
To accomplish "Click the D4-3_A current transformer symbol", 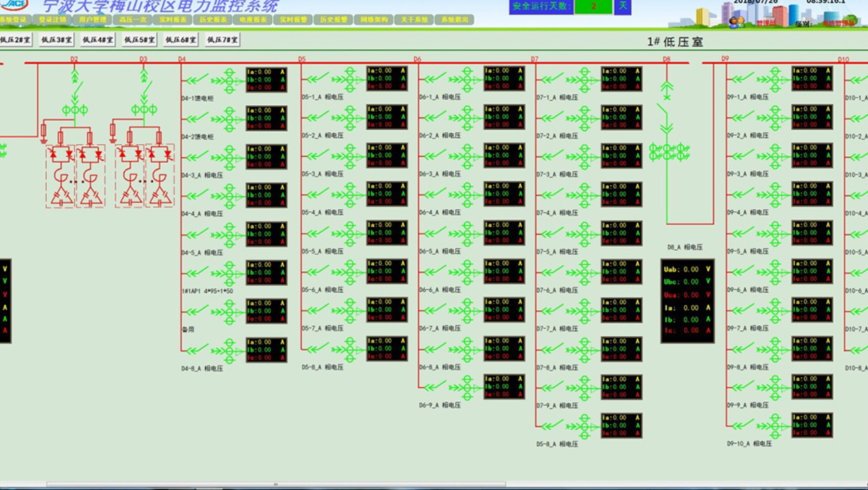I will 229,157.
